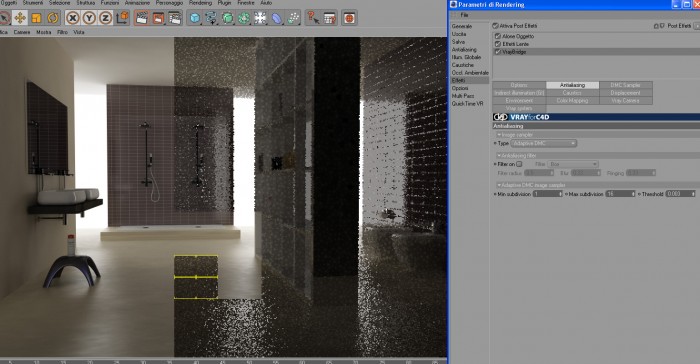Viewport: 700px width, 364px height.
Task: Switch to Vray Options tab
Action: (x=519, y=85)
